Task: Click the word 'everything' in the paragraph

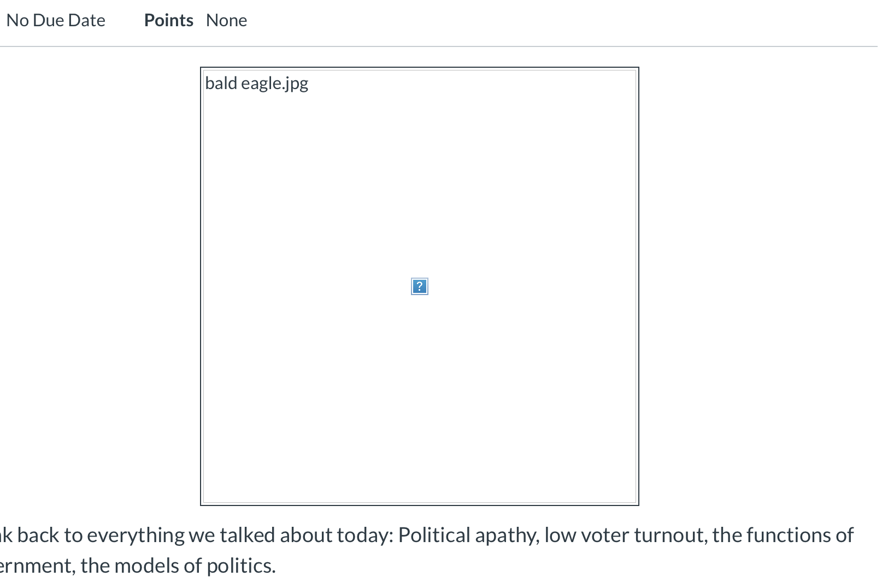Action: 136,535
